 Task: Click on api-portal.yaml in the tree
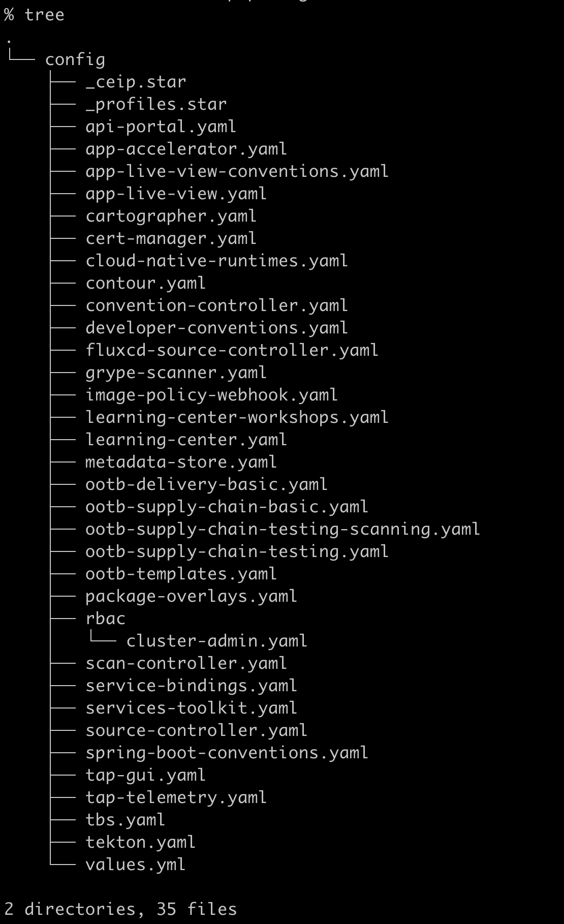coord(161,127)
